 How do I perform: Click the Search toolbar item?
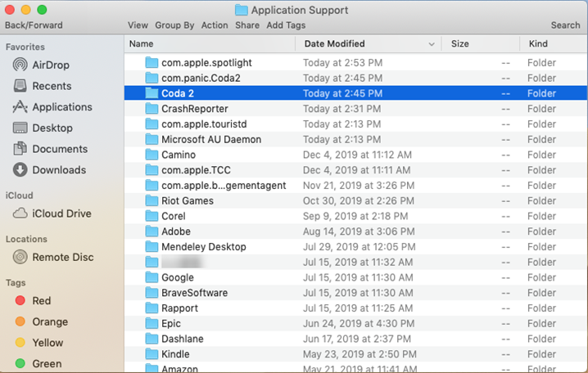tap(565, 25)
